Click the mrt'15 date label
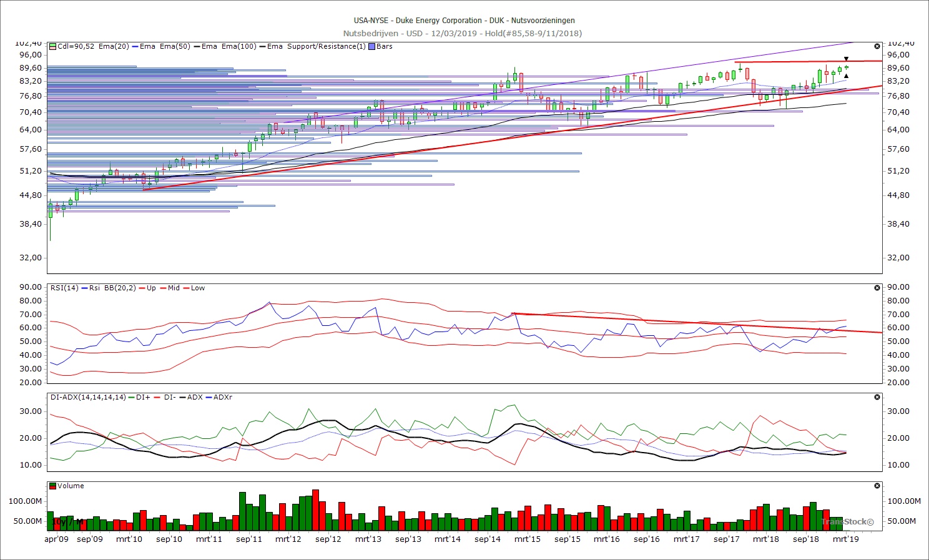This screenshot has height=560, width=929. click(528, 539)
